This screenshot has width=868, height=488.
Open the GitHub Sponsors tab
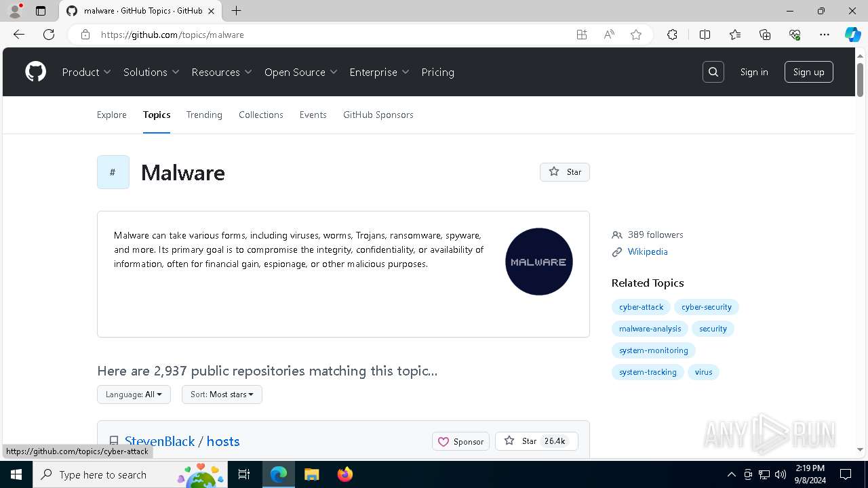(x=378, y=115)
